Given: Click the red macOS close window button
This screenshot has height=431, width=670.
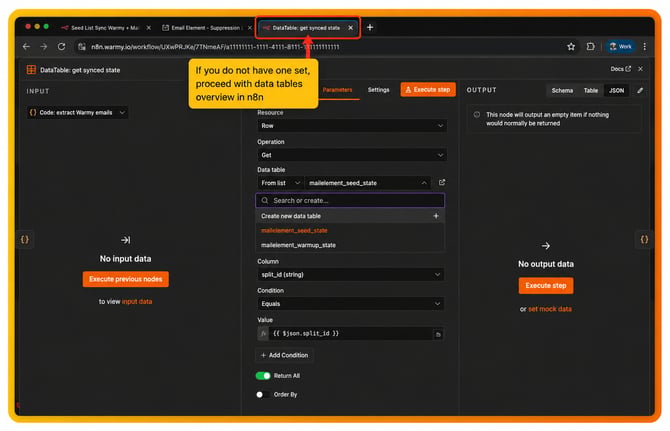Looking at the screenshot, I should point(28,26).
